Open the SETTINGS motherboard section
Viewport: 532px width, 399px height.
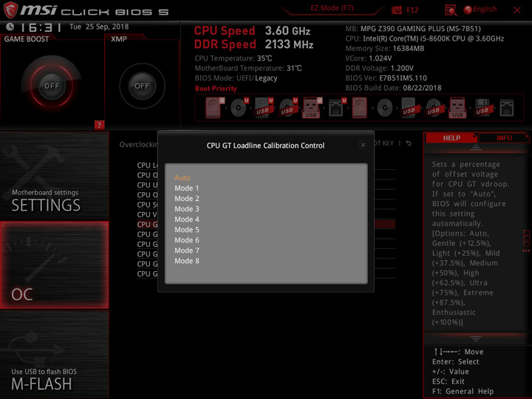[x=54, y=176]
